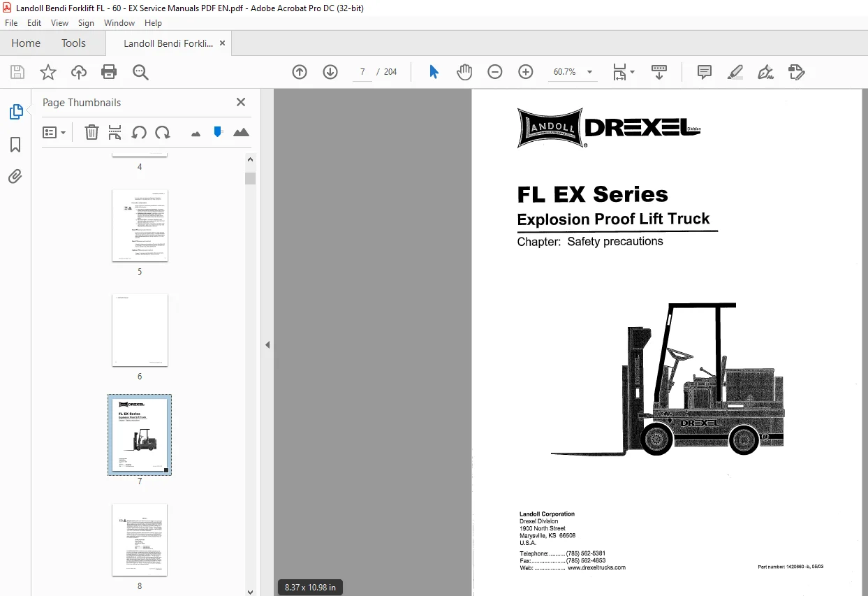Collapse the navigation pane with the arrow
The image size is (868, 596).
pyautogui.click(x=267, y=344)
